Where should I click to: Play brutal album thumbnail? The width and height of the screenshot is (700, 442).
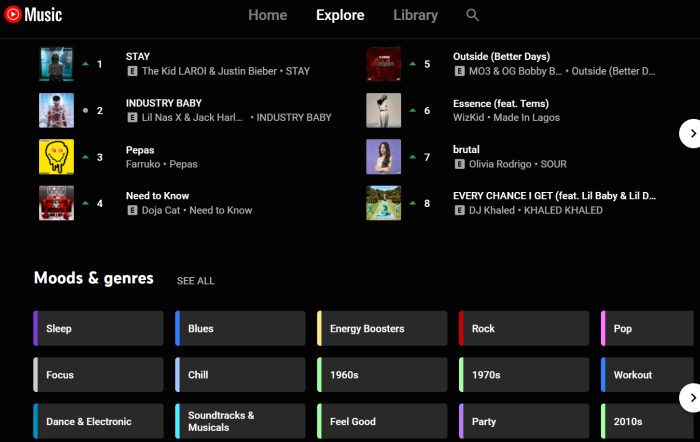click(x=383, y=157)
